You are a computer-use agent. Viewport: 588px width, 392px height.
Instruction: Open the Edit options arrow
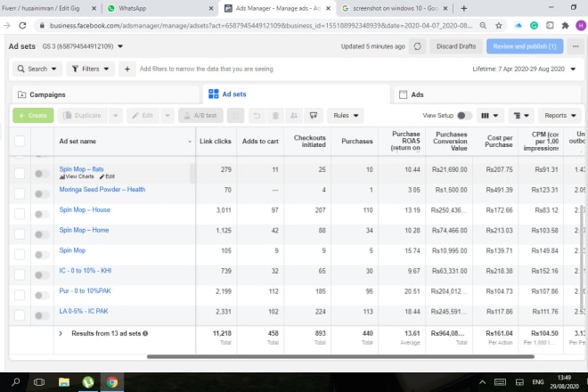click(167, 116)
